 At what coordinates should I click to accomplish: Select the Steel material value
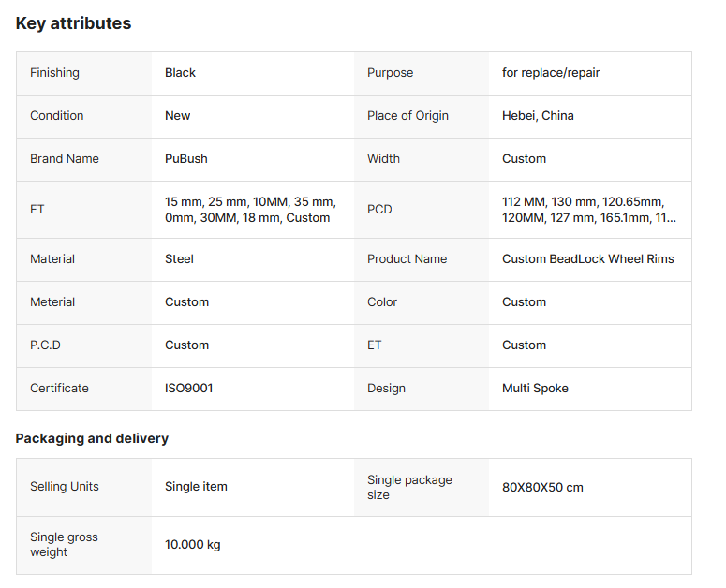[179, 259]
